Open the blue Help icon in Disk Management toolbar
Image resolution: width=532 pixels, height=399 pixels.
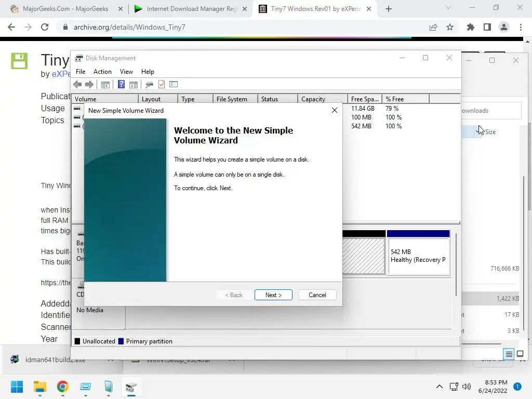pos(121,84)
